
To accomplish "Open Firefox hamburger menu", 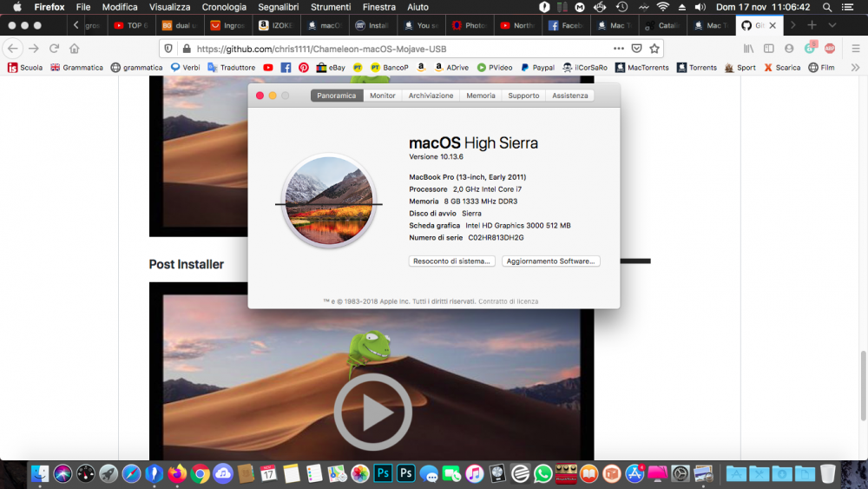I will 855,49.
